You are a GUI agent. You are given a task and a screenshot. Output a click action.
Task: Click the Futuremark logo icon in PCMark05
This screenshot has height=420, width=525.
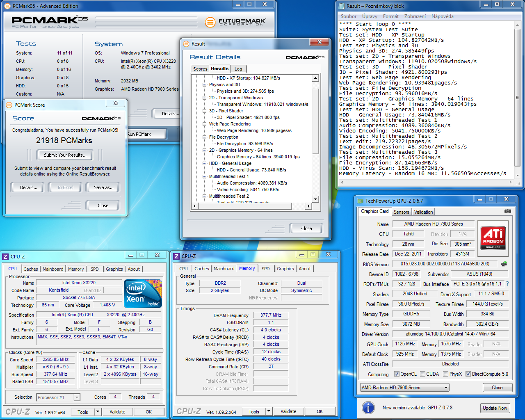coord(210,22)
